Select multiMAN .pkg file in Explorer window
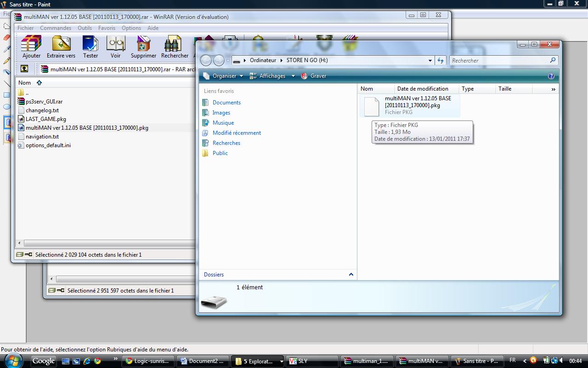Screen dimensions: 588x368 click(410, 105)
